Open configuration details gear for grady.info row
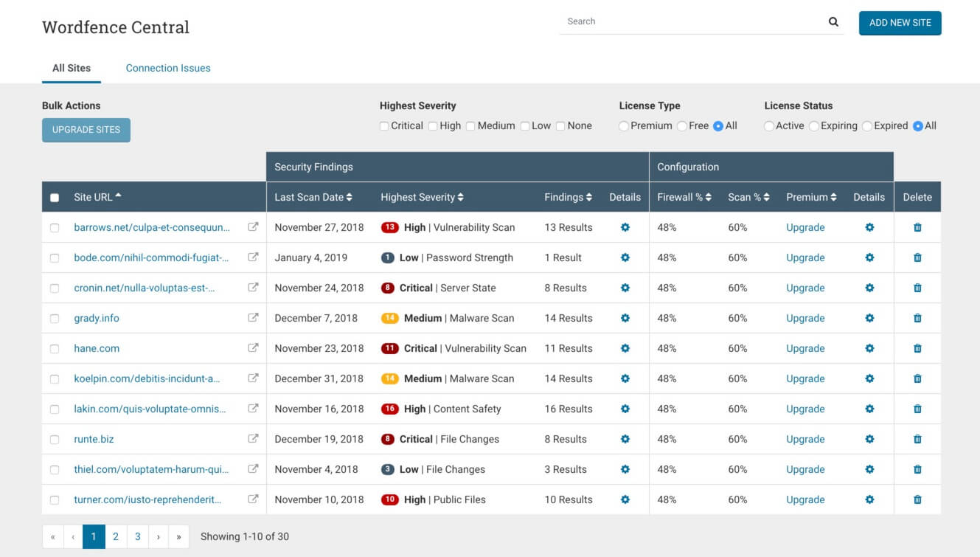 click(869, 318)
